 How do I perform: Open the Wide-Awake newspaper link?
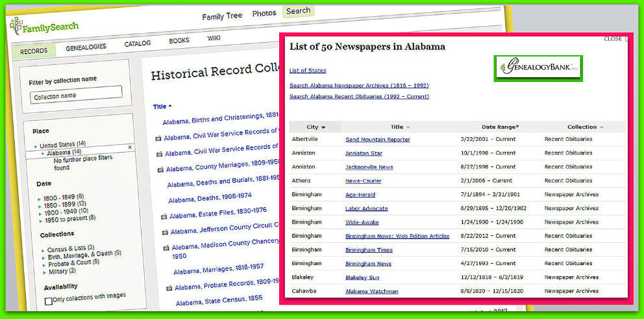[x=362, y=222]
